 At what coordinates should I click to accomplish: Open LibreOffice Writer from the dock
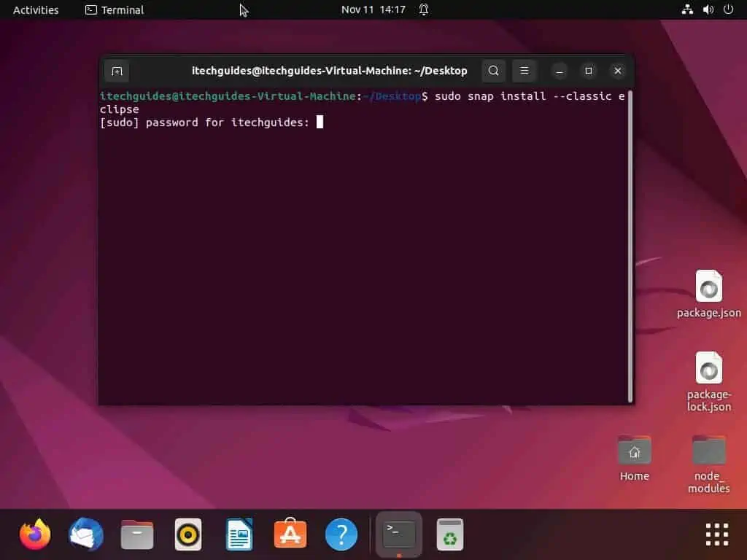click(239, 534)
